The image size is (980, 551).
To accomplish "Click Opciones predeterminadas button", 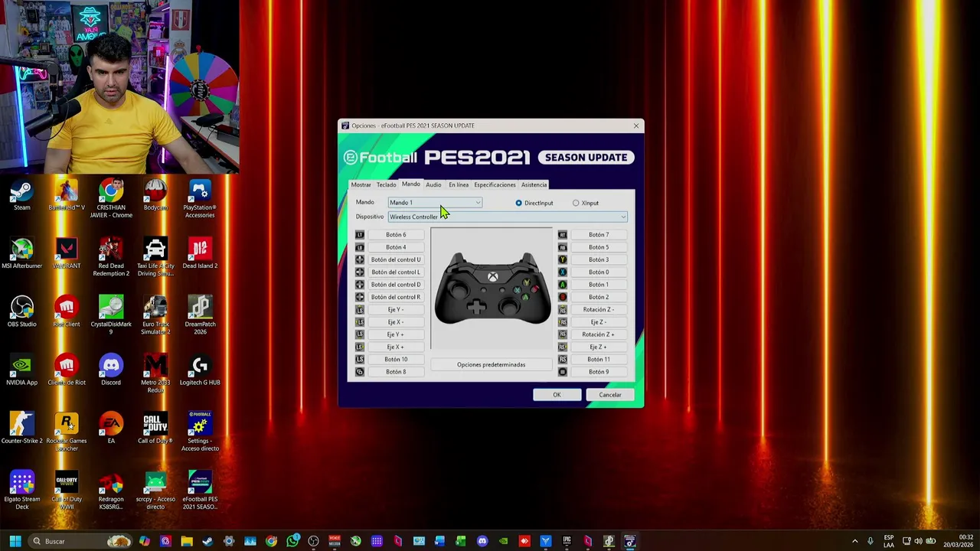I will [491, 364].
